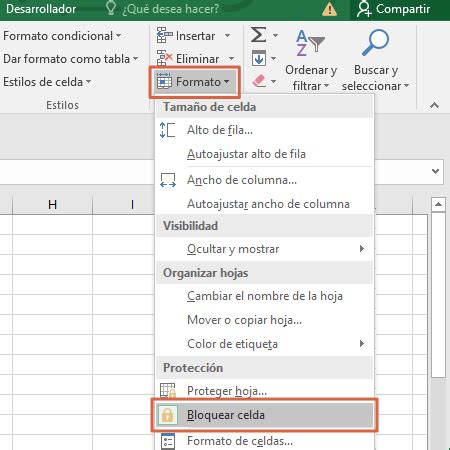This screenshot has width=450, height=450.
Task: Click the Eliminar cells icon
Action: click(x=165, y=58)
